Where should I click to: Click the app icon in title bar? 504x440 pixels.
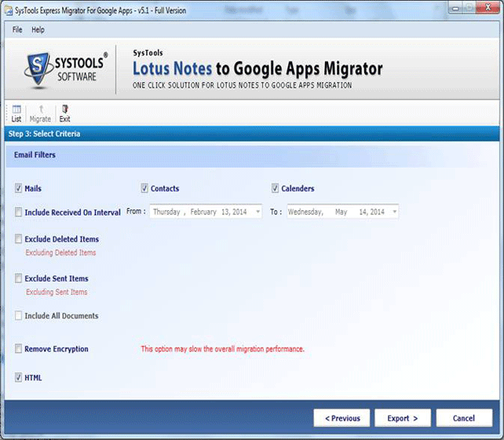(8, 10)
